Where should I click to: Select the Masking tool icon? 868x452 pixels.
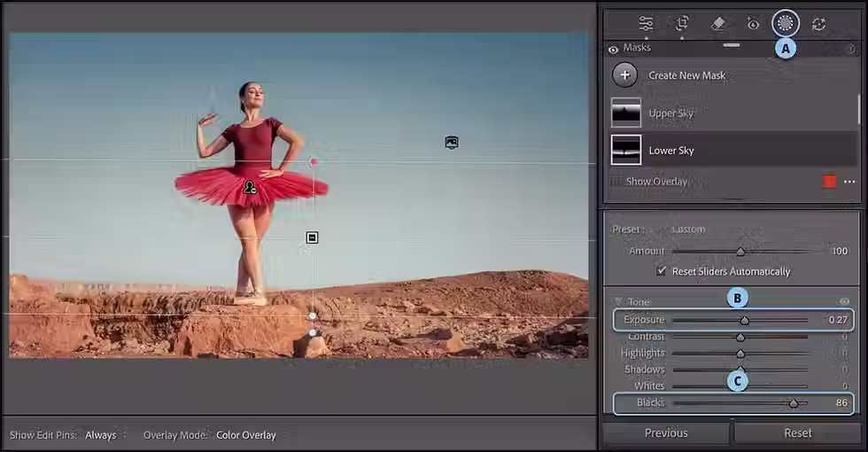(x=786, y=23)
